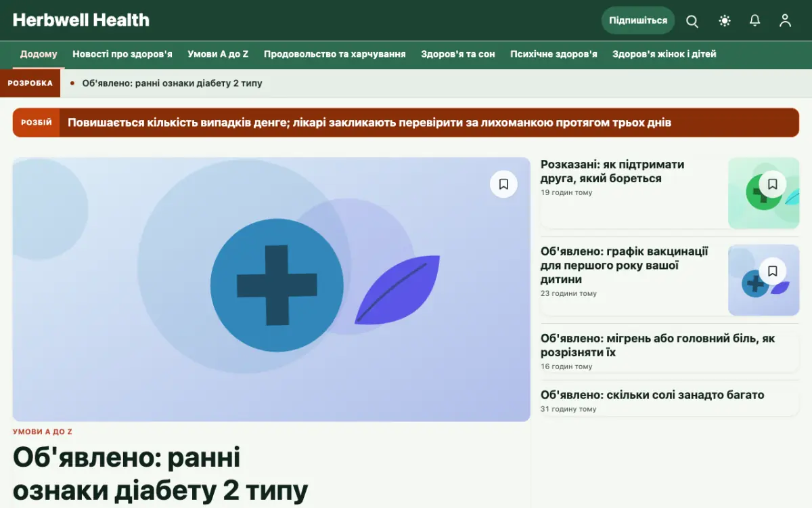Open Здоров'я жінок і дітей nav item
The image size is (812, 508).
664,54
